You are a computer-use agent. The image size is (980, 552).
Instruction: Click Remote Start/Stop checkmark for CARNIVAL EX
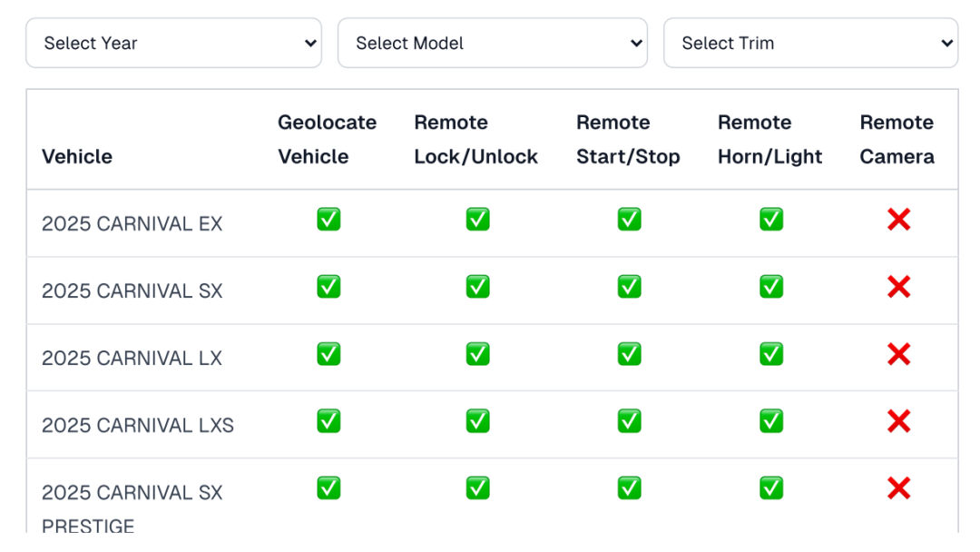(630, 220)
